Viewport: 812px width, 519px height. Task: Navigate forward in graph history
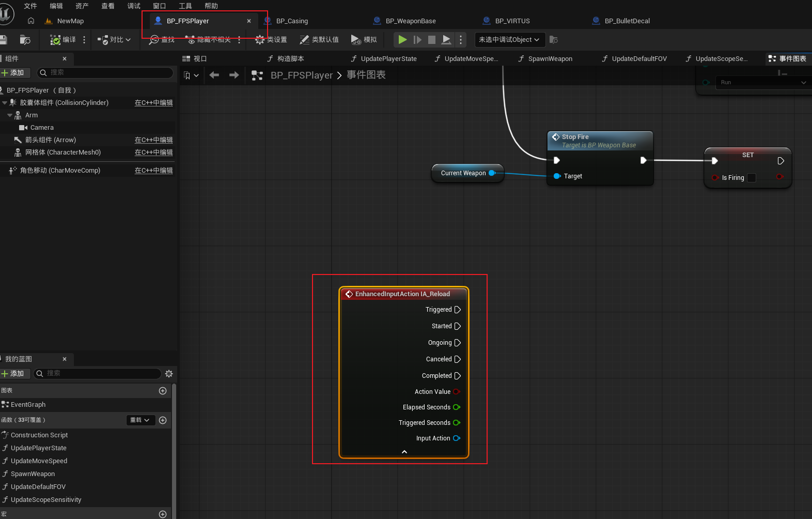coord(234,75)
